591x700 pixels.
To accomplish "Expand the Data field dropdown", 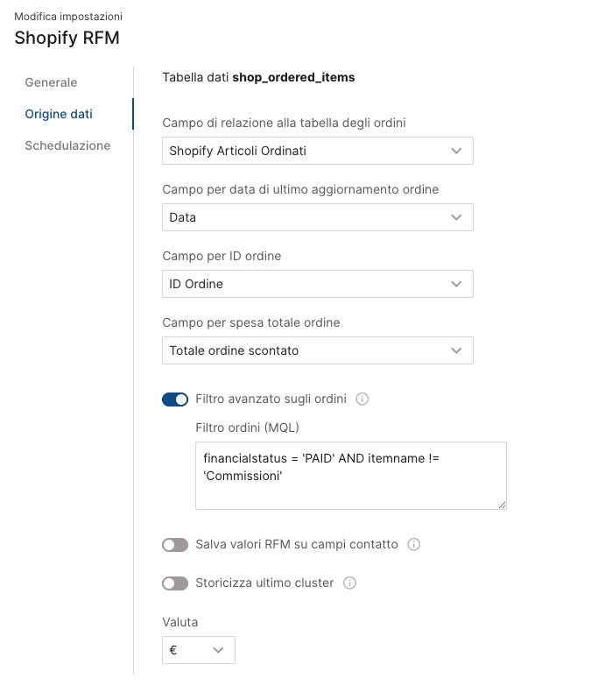I will [317, 217].
